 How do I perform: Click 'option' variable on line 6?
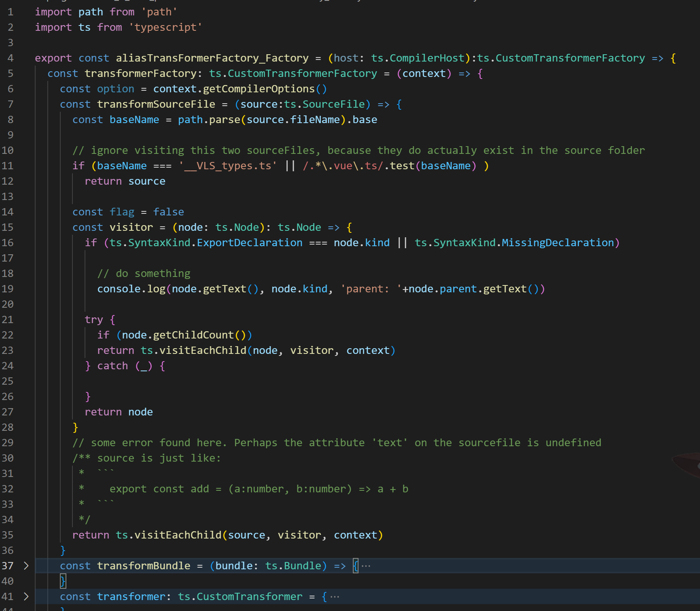point(116,89)
